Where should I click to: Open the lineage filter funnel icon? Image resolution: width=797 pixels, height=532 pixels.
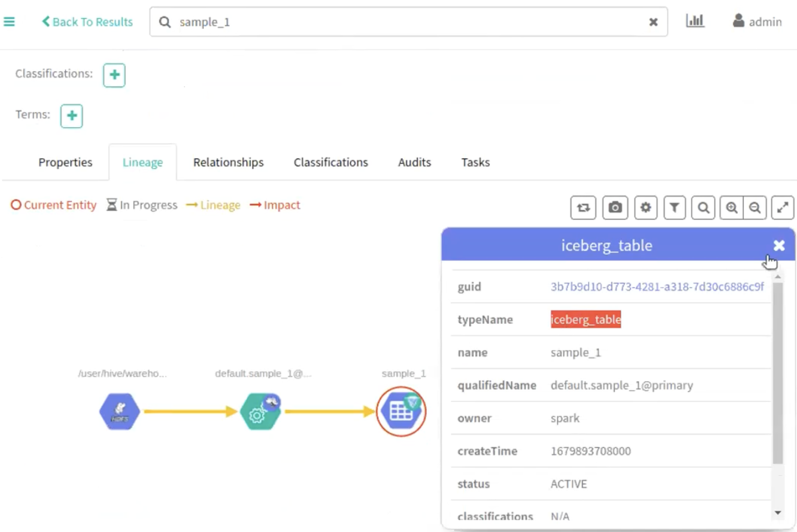pos(674,208)
